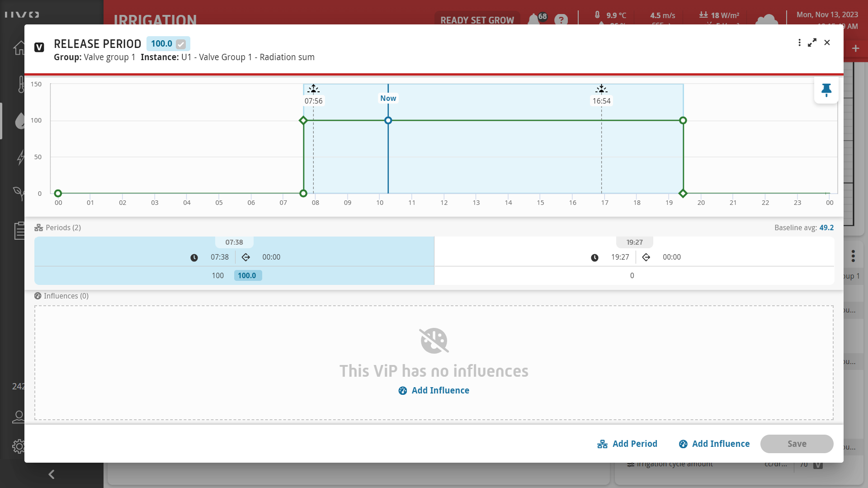This screenshot has width=868, height=488.
Task: Click the pin icon on the chart
Action: (826, 90)
